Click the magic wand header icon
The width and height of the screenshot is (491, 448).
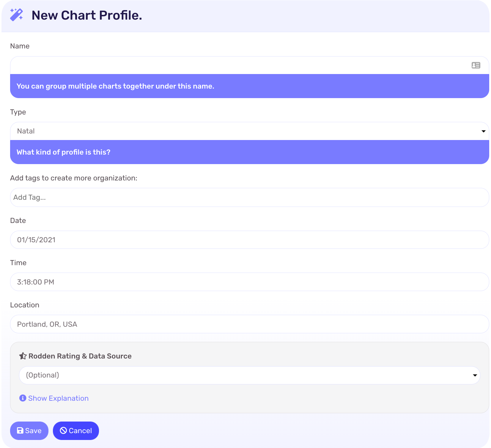16,15
